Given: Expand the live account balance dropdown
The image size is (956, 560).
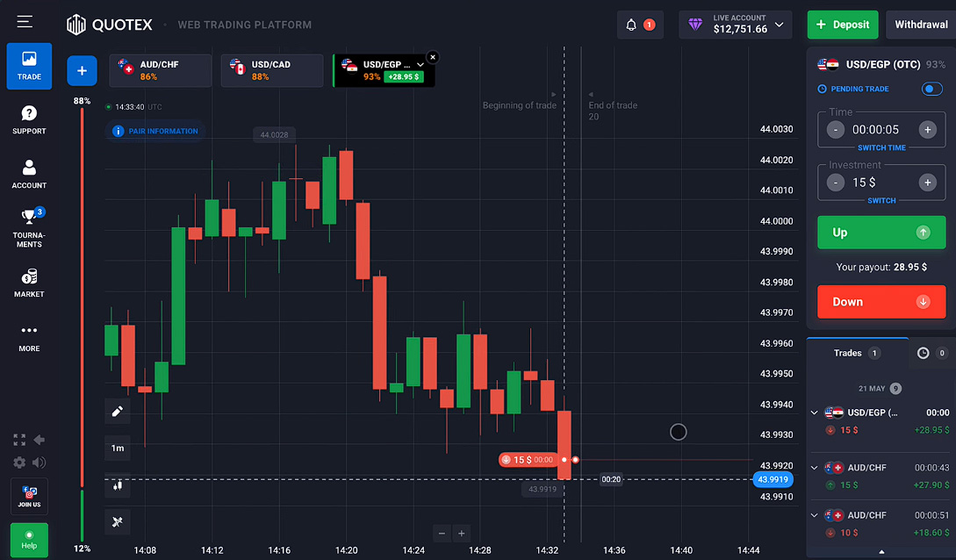Looking at the screenshot, I should [x=779, y=25].
